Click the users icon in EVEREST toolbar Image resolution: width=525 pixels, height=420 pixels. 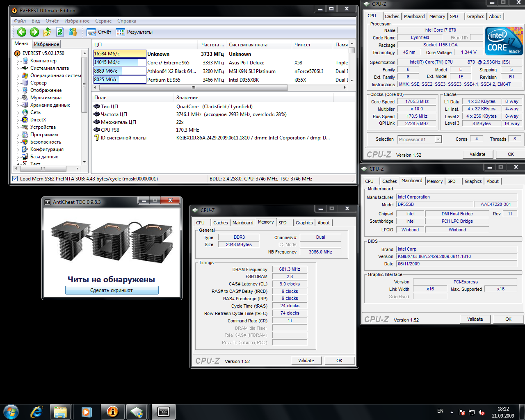[73, 32]
